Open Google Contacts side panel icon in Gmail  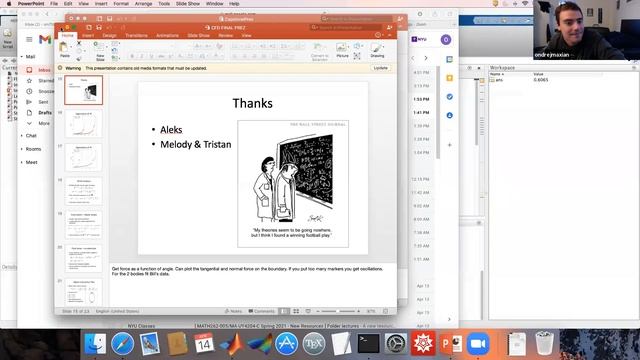tap(449, 116)
